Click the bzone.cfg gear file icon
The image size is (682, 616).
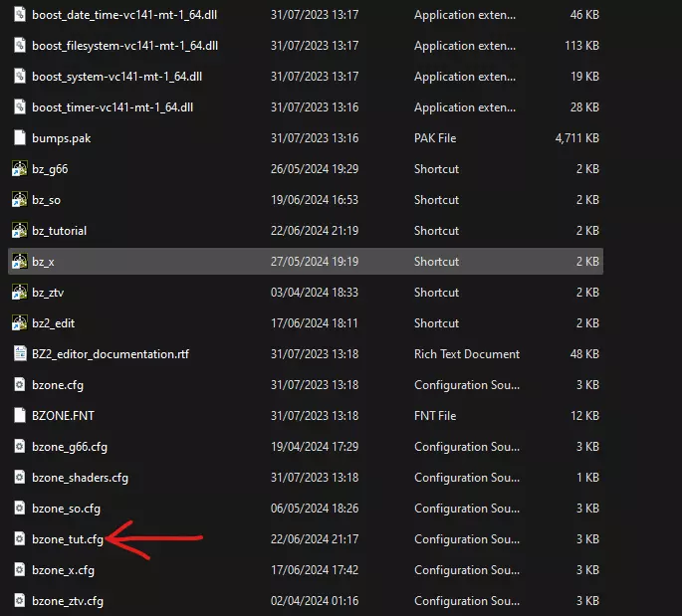(20, 385)
